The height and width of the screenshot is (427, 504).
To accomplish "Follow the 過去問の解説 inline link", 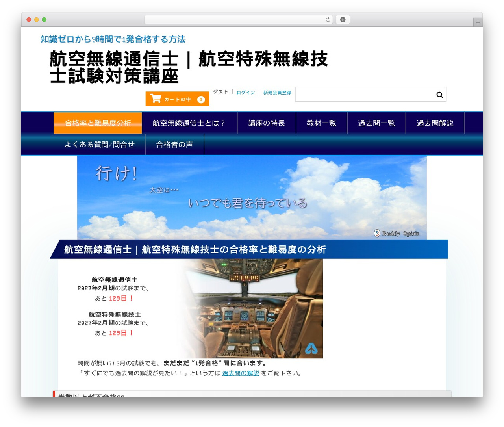I will [x=241, y=373].
